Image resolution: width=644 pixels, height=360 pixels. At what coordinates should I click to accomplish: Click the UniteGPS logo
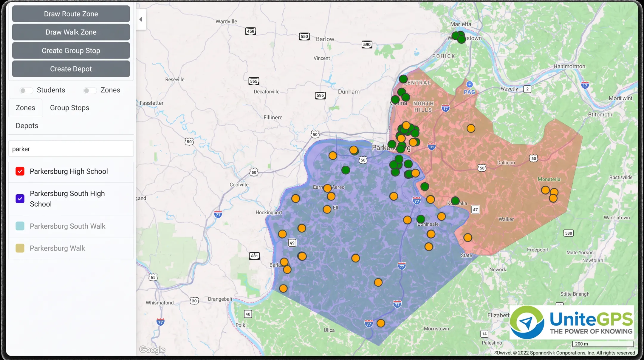(572, 322)
